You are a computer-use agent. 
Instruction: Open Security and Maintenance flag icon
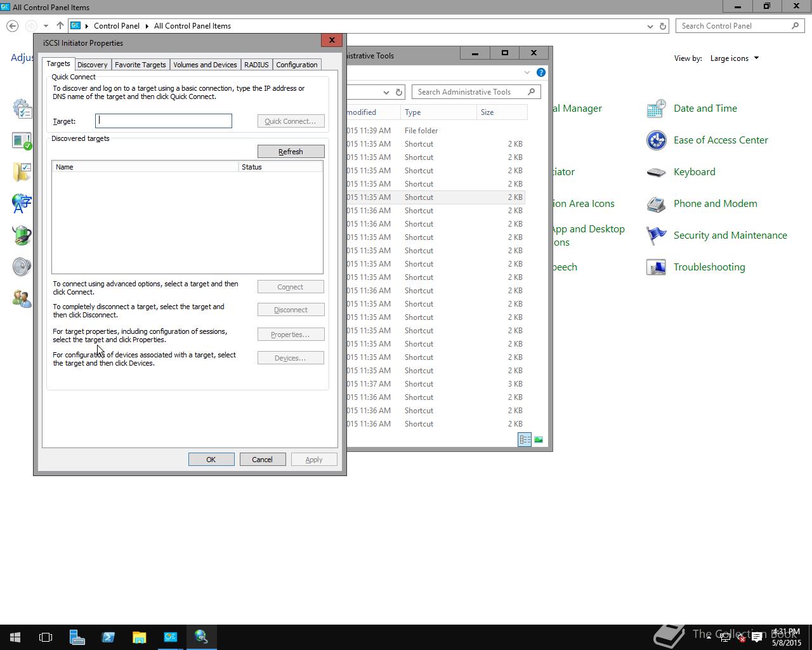pos(656,235)
